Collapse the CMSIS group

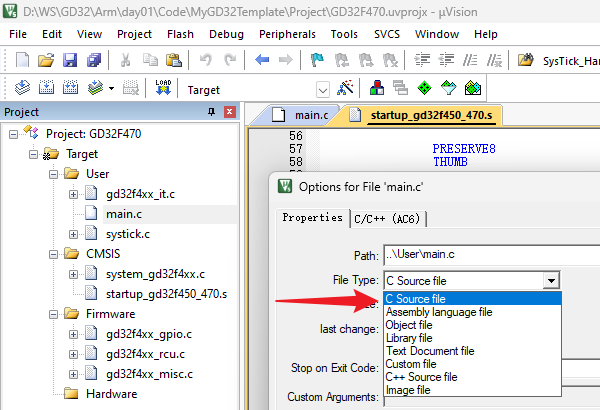(54, 254)
